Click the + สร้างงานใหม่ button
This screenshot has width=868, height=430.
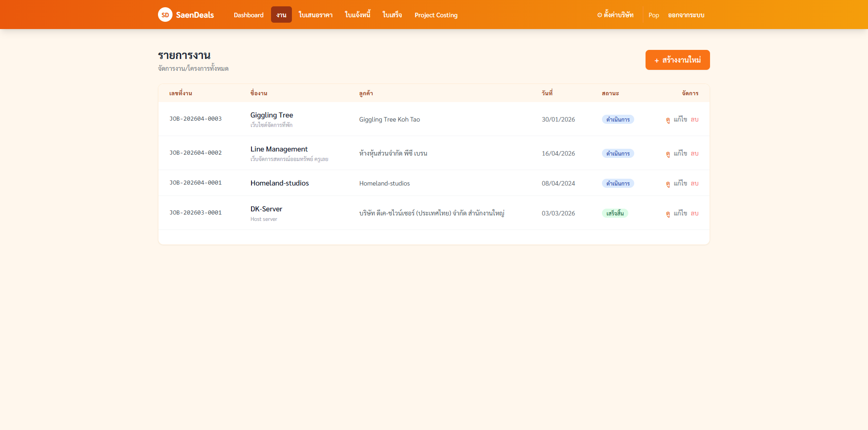click(x=677, y=60)
